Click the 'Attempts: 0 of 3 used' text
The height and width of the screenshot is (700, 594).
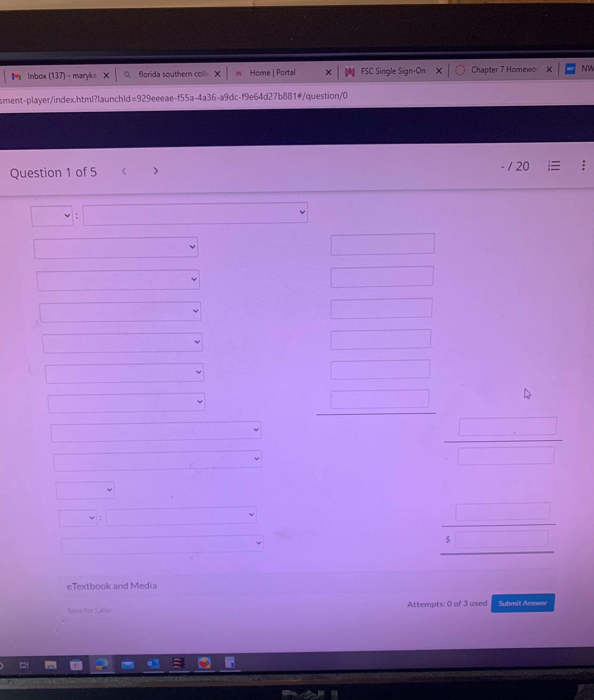[447, 604]
